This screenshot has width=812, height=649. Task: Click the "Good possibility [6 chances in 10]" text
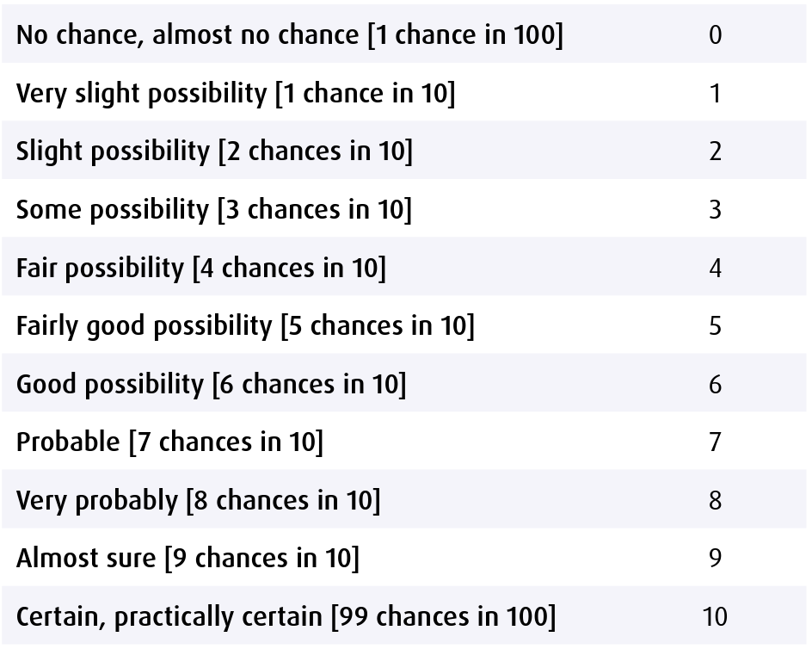click(211, 384)
